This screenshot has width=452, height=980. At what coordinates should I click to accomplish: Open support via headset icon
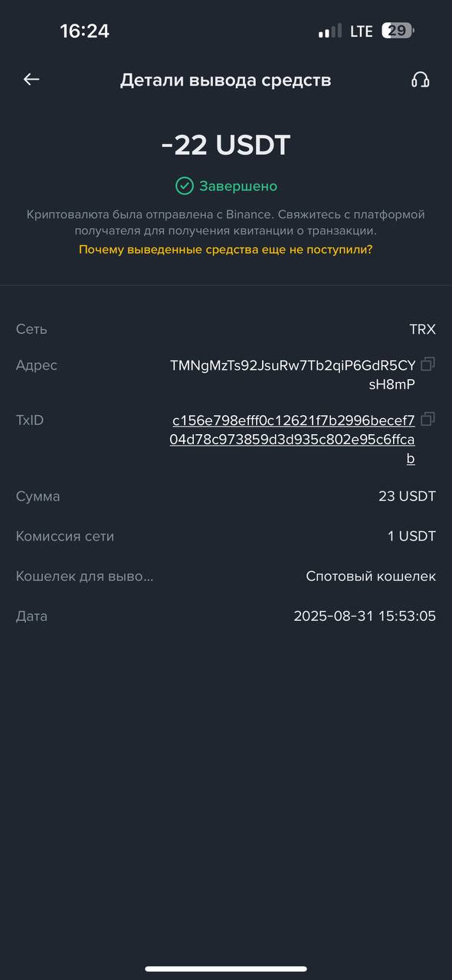[x=420, y=80]
